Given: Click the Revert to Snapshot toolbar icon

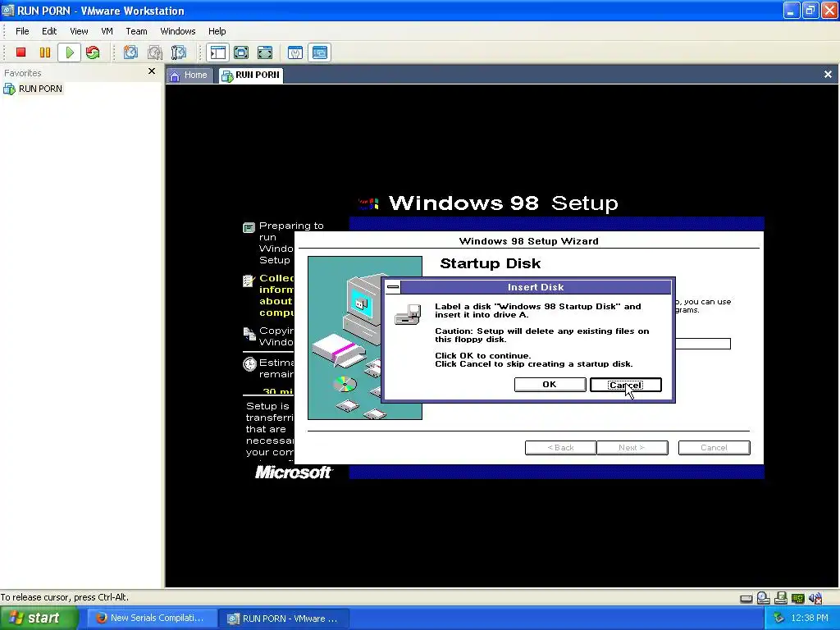Looking at the screenshot, I should pos(155,52).
